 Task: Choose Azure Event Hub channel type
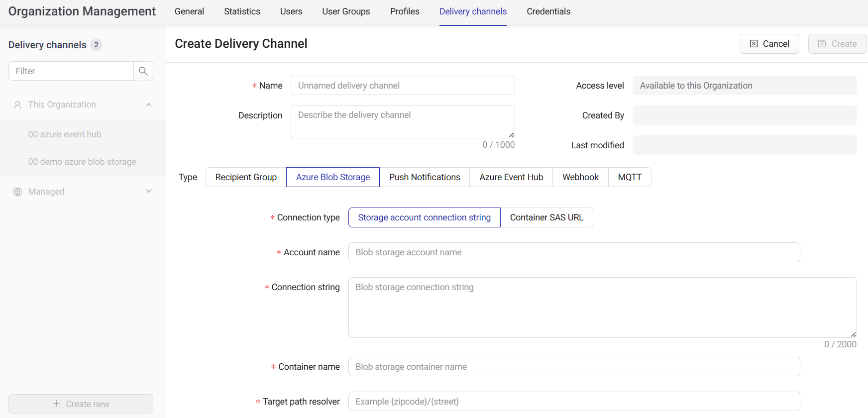point(511,177)
